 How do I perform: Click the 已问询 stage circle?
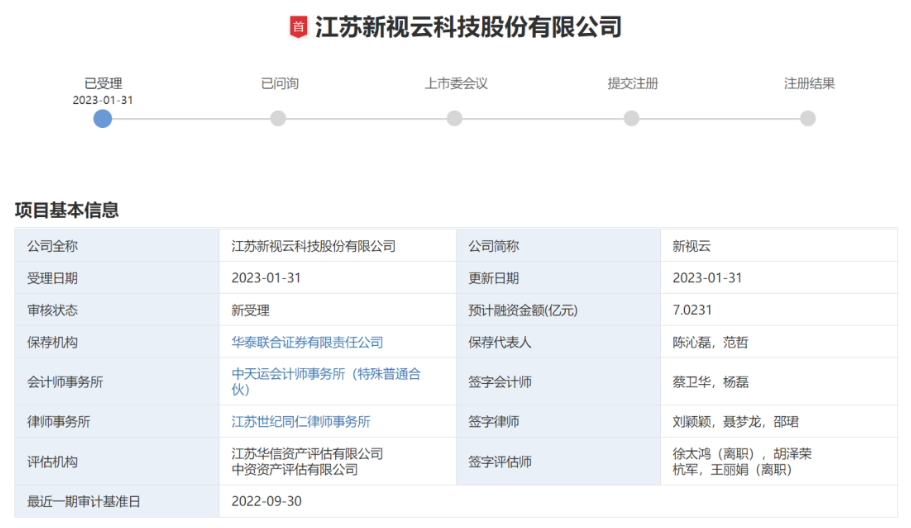[278, 119]
